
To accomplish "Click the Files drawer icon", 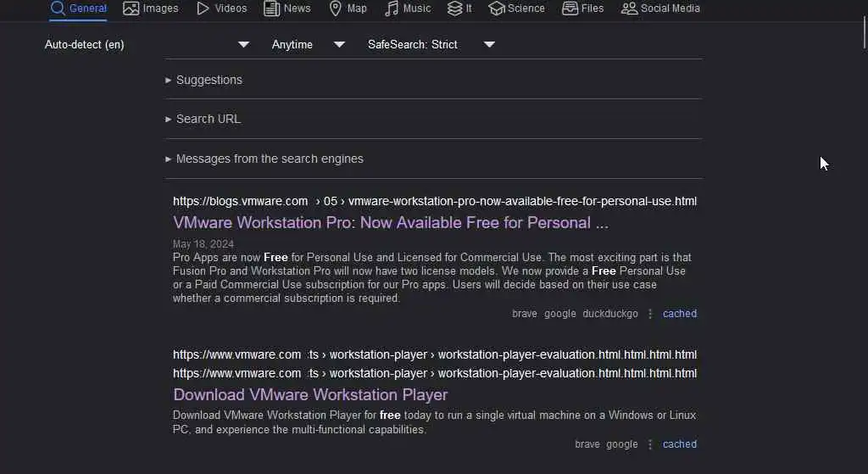I will tap(570, 8).
